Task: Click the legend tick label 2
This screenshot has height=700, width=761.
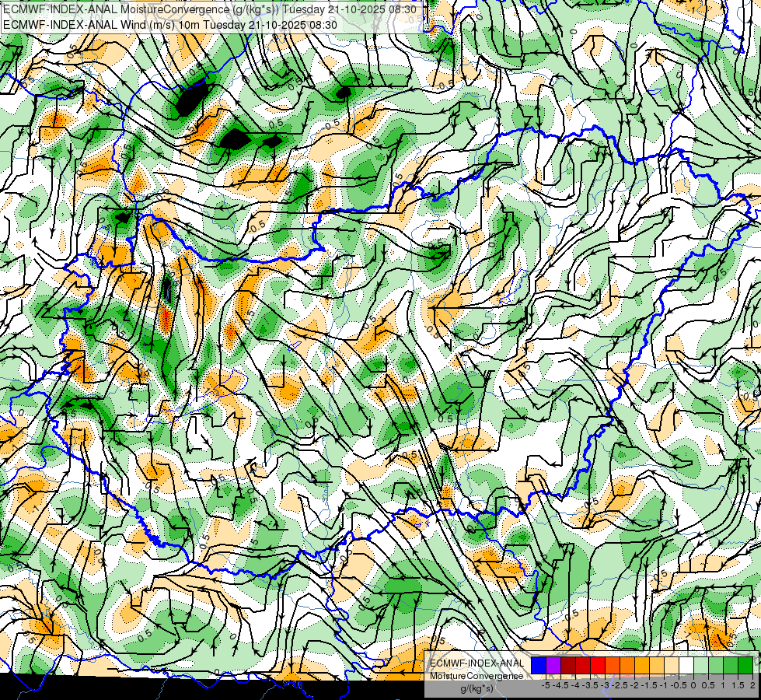Action: 752,685
